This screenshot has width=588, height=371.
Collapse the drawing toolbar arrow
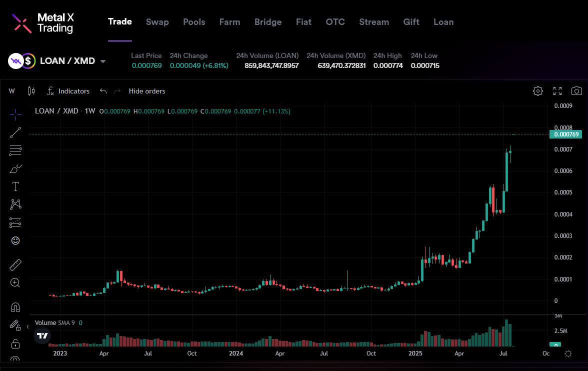28,326
